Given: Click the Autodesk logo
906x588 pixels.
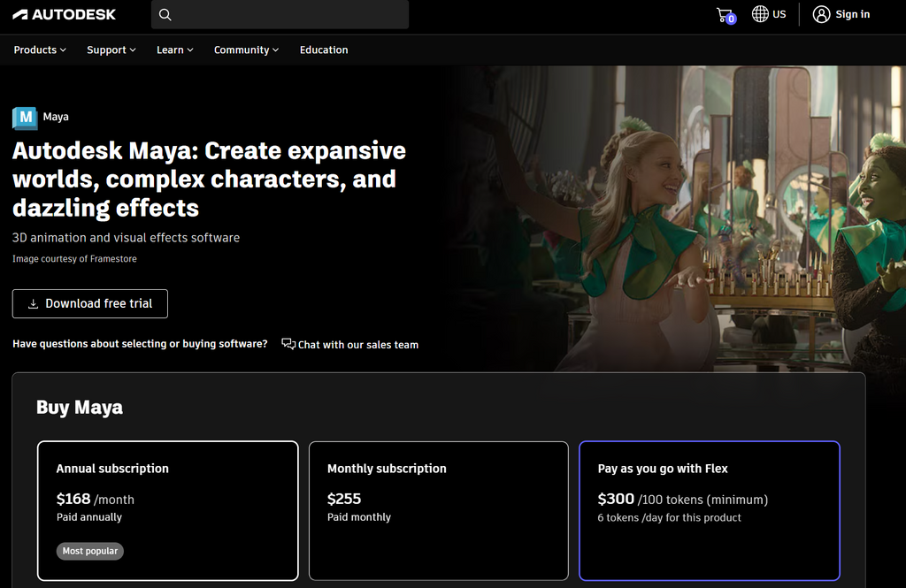Looking at the screenshot, I should pos(65,14).
